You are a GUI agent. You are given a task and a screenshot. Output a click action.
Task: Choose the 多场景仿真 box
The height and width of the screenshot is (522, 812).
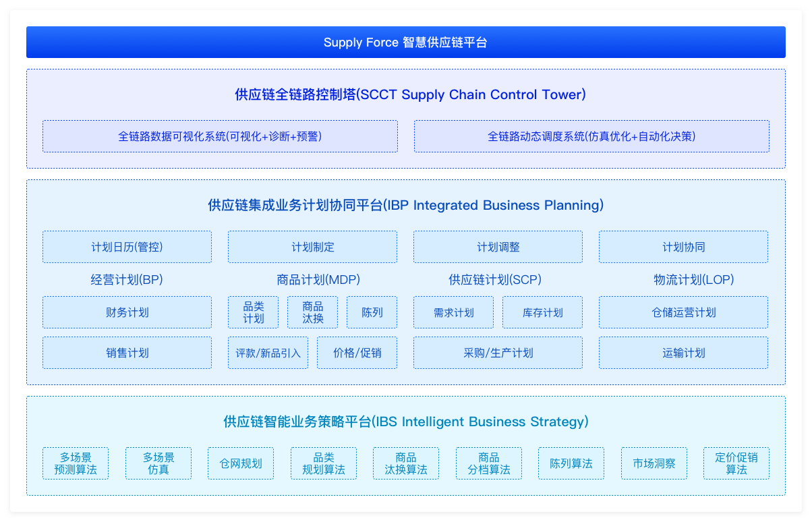click(158, 463)
